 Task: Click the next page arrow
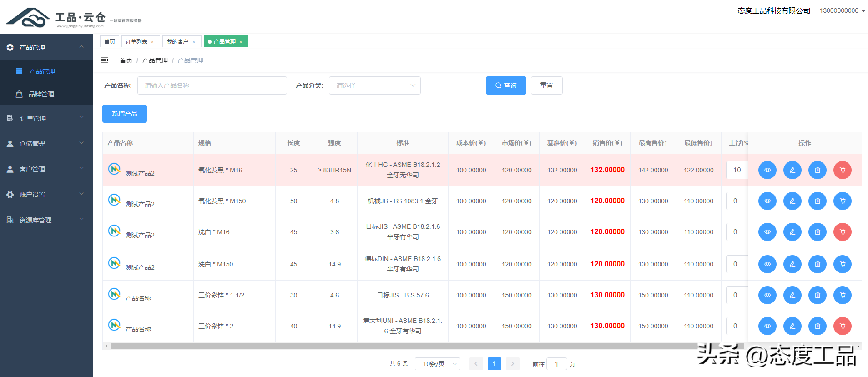513,364
